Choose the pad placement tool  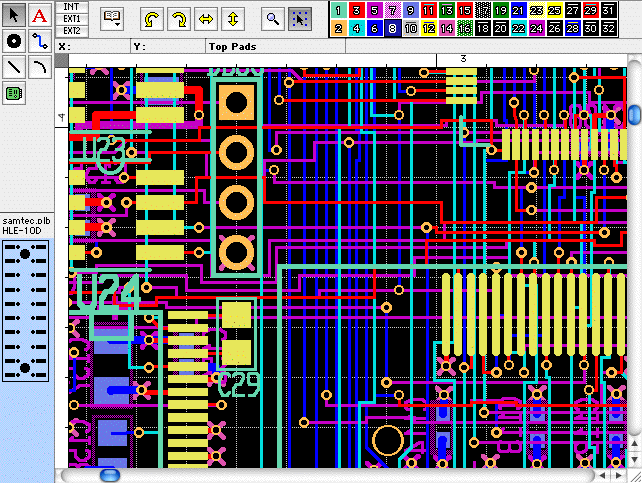pyautogui.click(x=14, y=41)
